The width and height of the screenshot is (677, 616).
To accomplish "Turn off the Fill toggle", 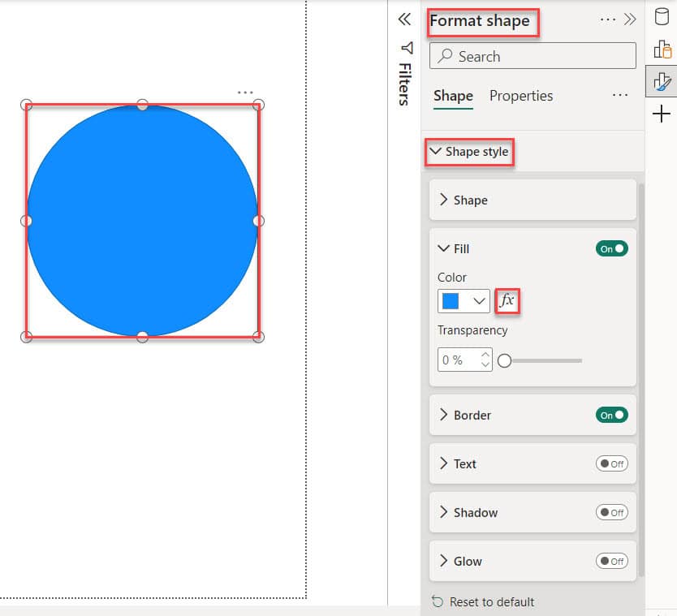I will (612, 248).
